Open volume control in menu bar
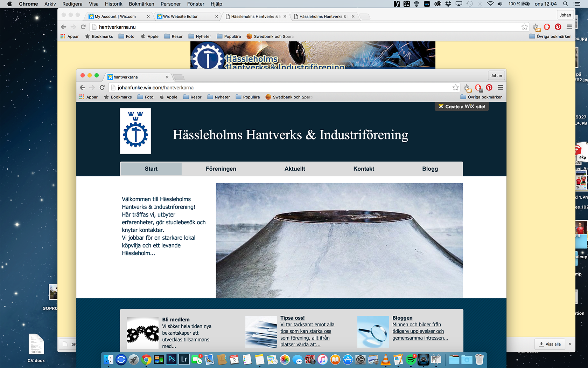588x368 pixels. (500, 4)
